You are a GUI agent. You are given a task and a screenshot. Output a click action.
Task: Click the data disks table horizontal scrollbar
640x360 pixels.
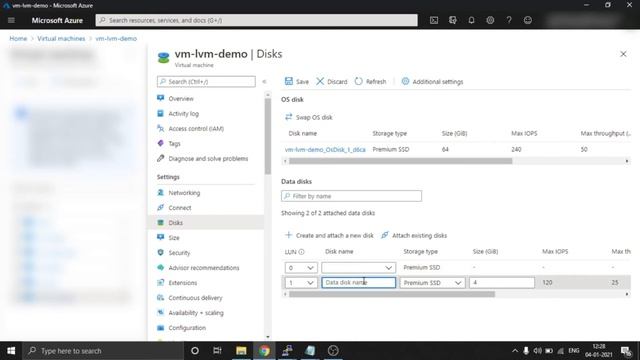392,294
